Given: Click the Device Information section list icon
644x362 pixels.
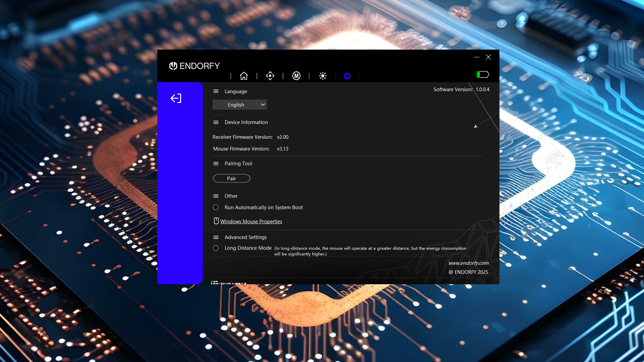Looking at the screenshot, I should click(x=216, y=122).
